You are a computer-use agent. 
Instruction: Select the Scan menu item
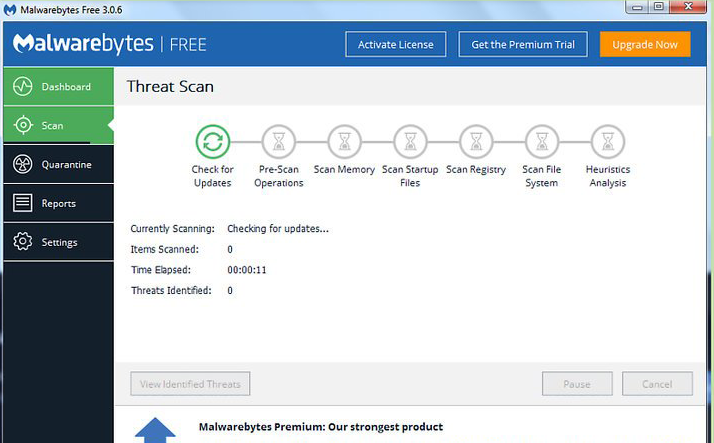point(58,125)
